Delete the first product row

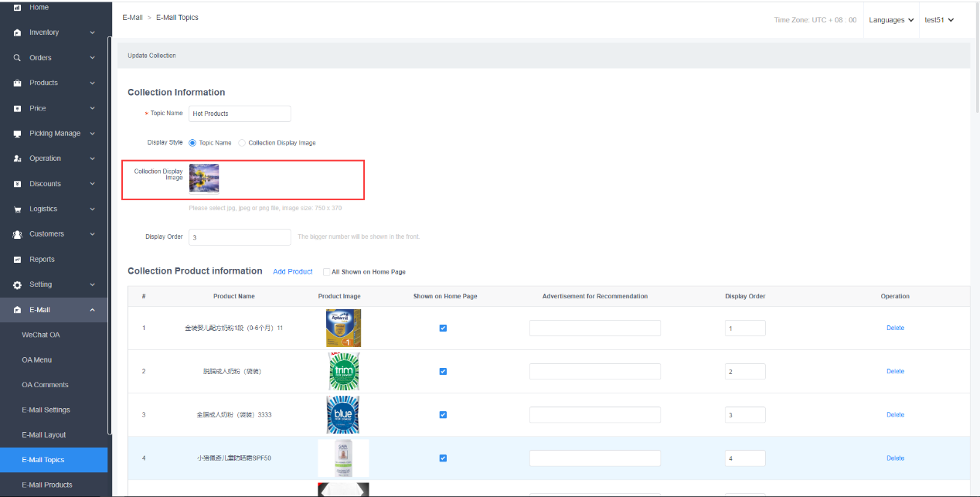pos(895,328)
